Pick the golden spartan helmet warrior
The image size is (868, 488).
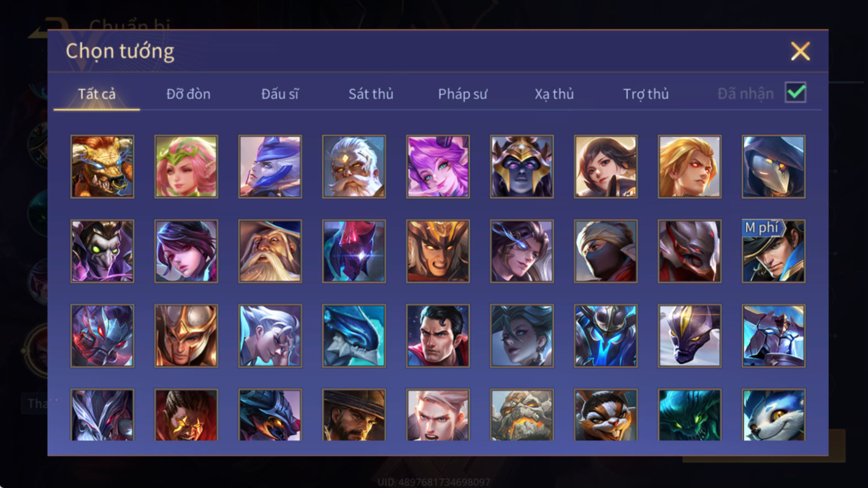point(186,336)
